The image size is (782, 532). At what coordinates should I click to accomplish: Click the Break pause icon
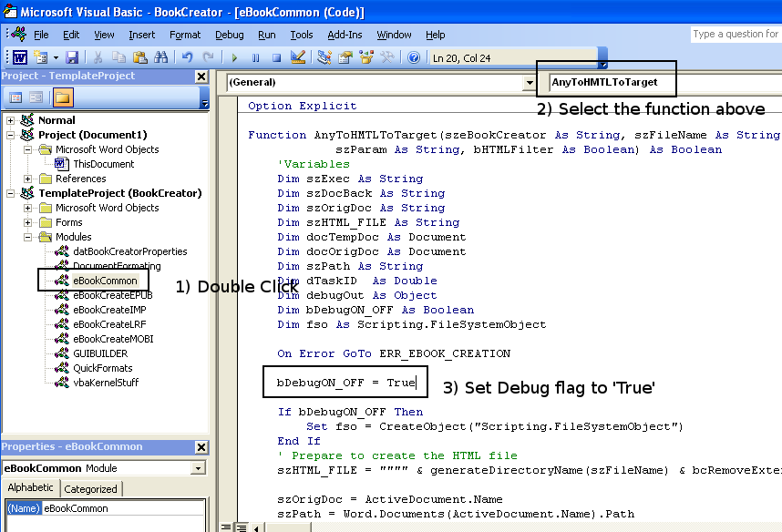(255, 57)
